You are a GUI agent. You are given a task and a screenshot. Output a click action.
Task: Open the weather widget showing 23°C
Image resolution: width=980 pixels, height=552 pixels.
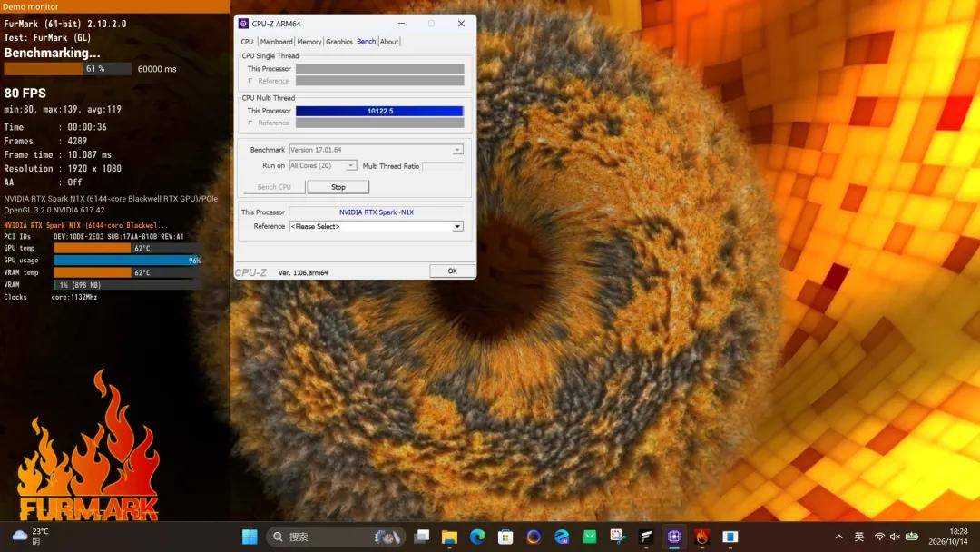30,537
